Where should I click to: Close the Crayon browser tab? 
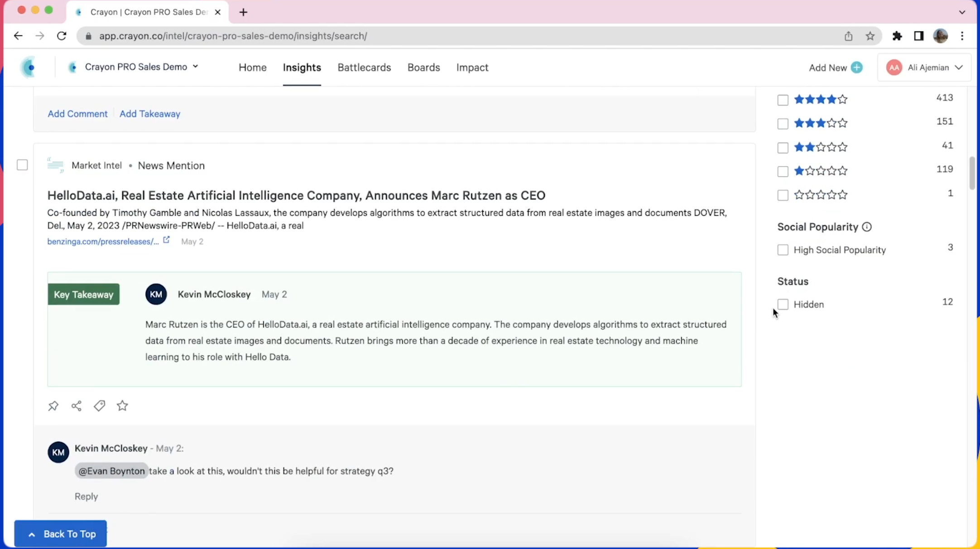(218, 12)
